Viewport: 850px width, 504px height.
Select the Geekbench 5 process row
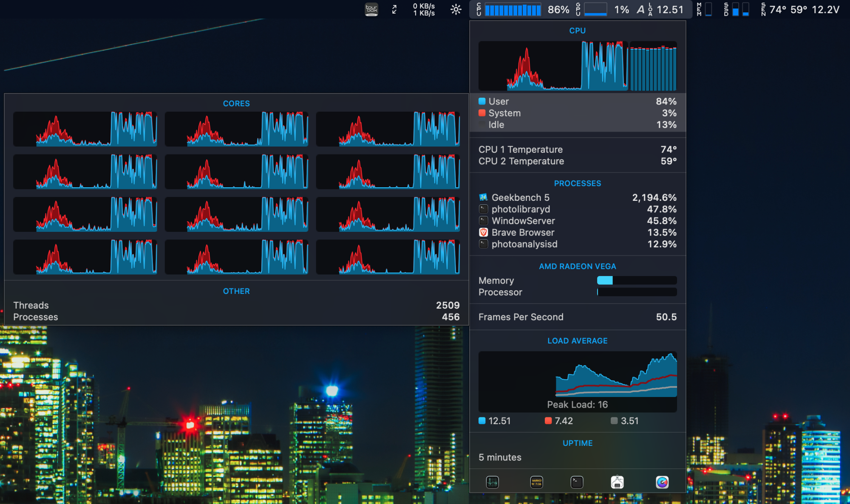click(x=577, y=197)
